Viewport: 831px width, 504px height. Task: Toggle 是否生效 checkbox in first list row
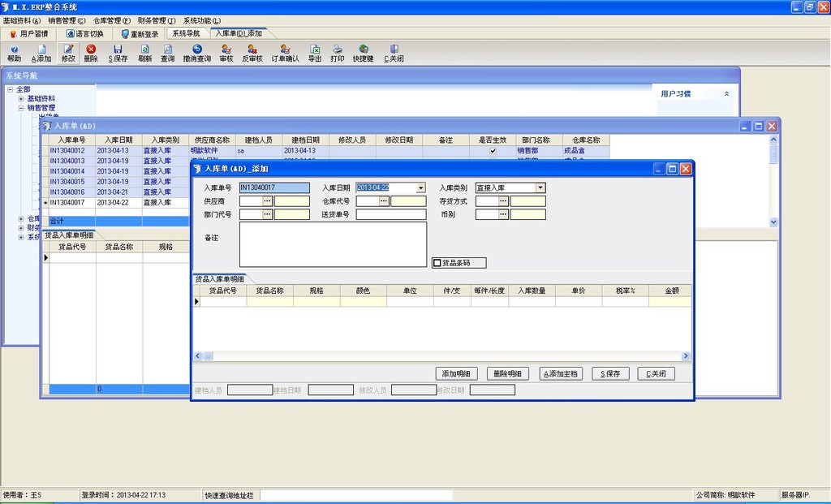point(493,151)
